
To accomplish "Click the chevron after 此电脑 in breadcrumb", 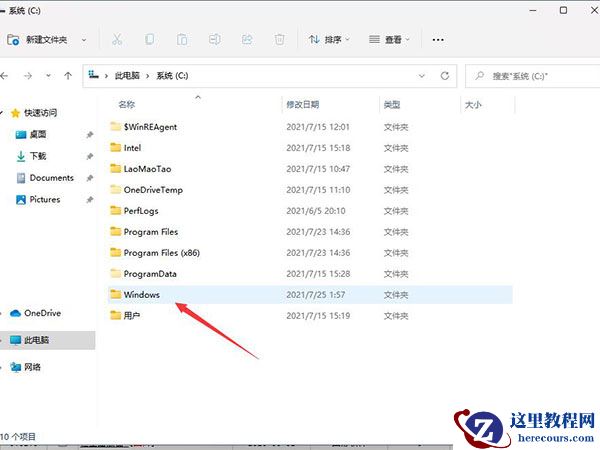I will pyautogui.click(x=147, y=76).
